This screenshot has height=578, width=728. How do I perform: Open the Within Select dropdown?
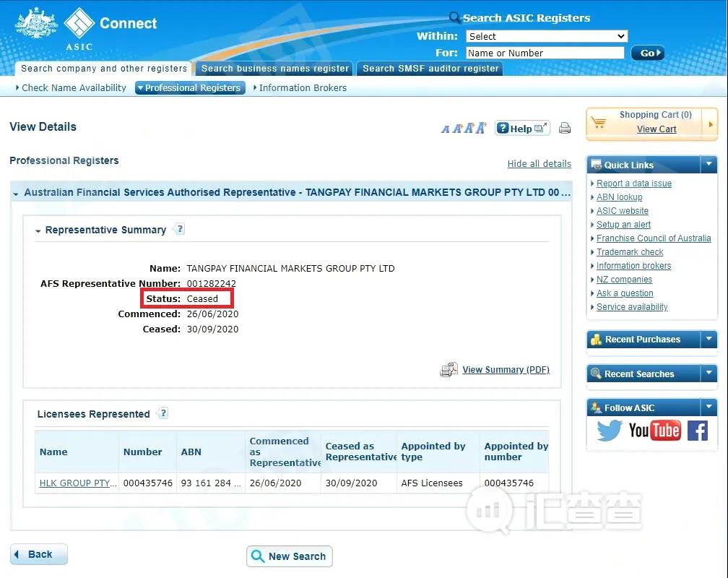(547, 36)
